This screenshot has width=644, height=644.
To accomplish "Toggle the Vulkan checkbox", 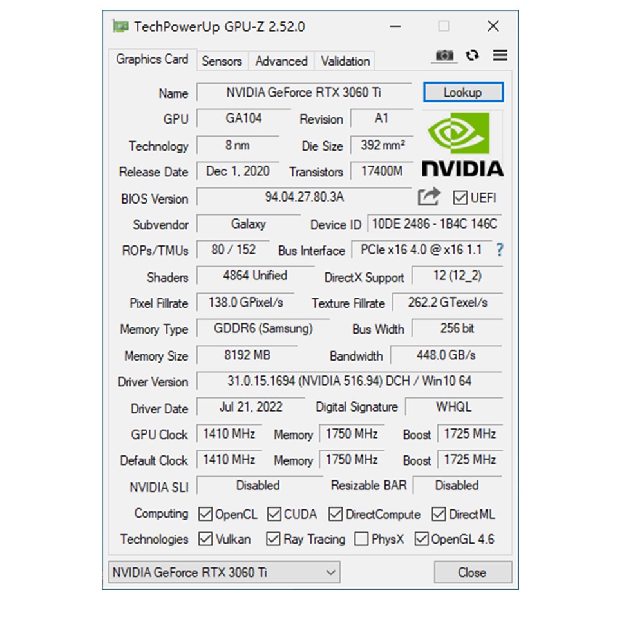I will [x=205, y=539].
